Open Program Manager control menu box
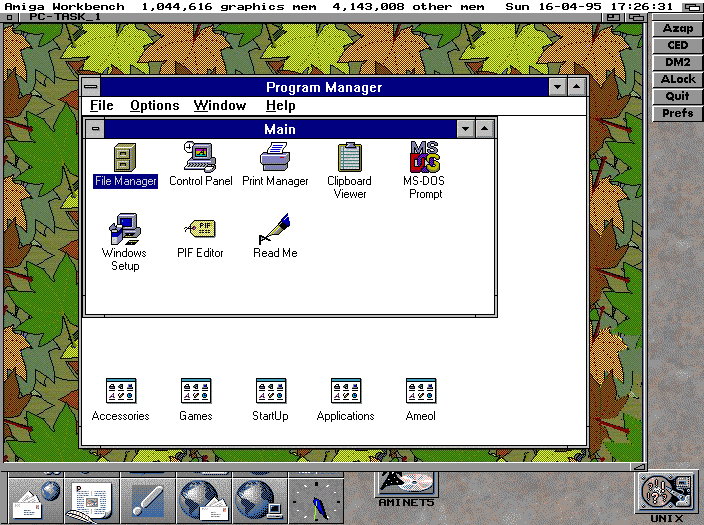Viewport: 704px width, 525px height. pos(91,87)
